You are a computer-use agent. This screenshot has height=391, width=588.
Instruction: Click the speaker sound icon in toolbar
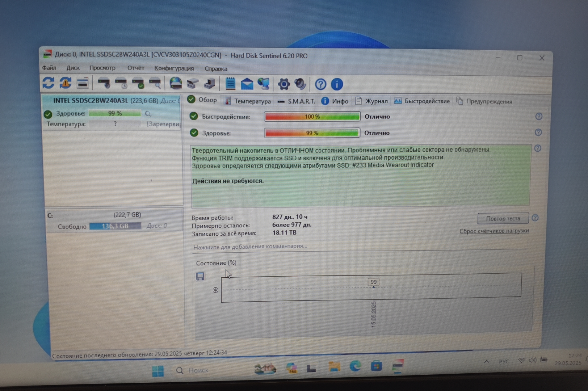point(301,84)
